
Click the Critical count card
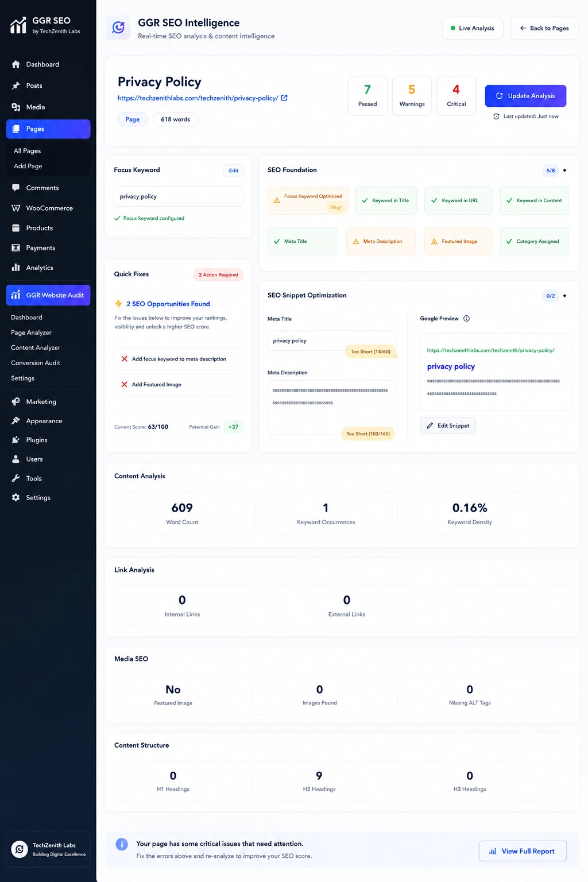[457, 96]
